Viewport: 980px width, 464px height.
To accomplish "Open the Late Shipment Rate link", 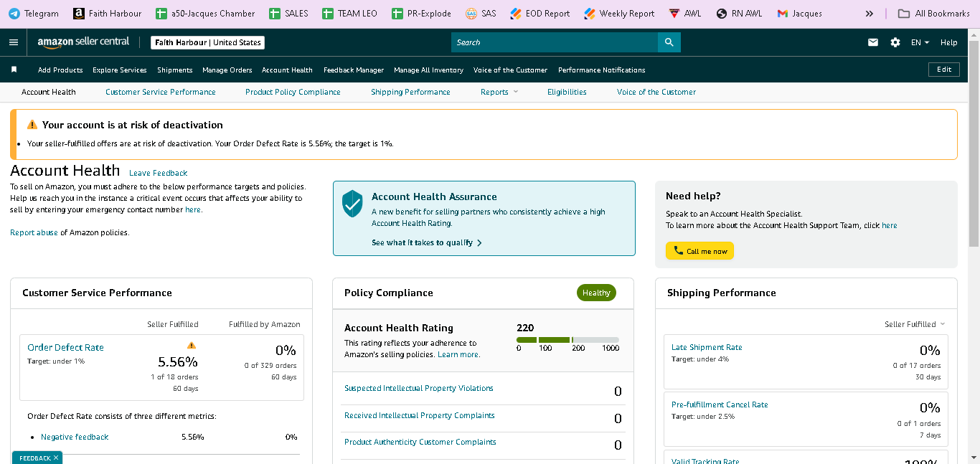I will point(707,347).
